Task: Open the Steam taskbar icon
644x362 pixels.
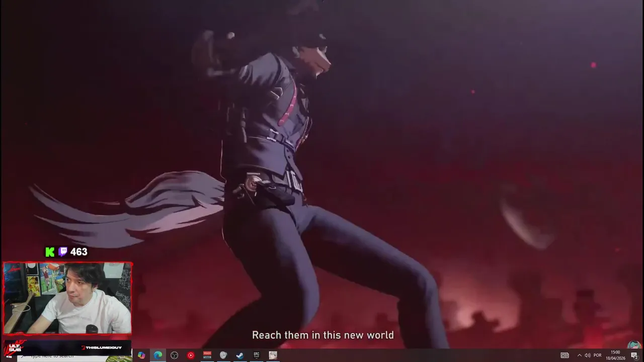Action: [240, 355]
